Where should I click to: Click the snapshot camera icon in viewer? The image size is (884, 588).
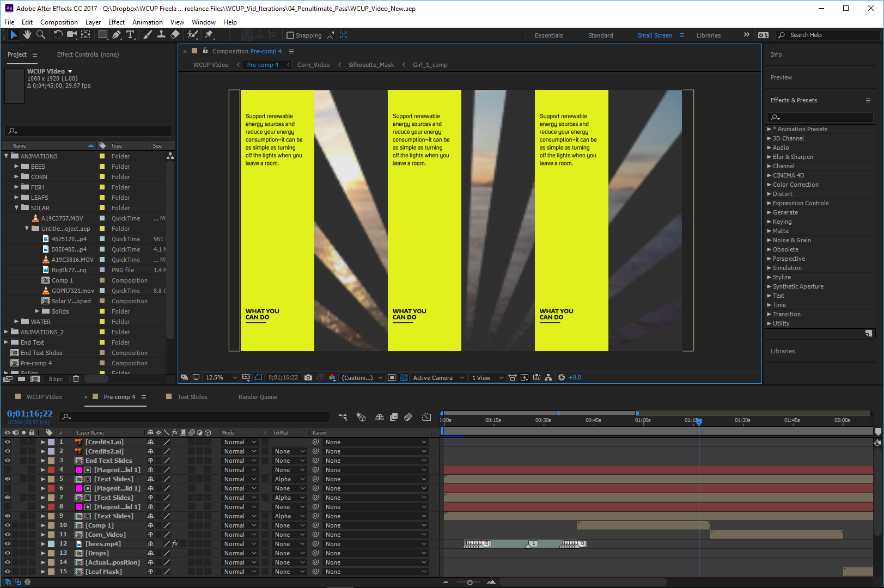click(x=308, y=377)
